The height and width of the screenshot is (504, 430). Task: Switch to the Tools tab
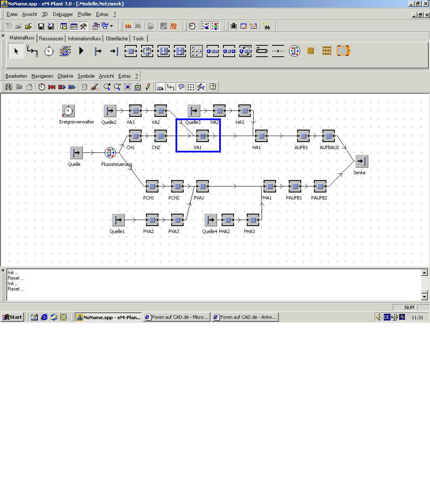(x=138, y=39)
